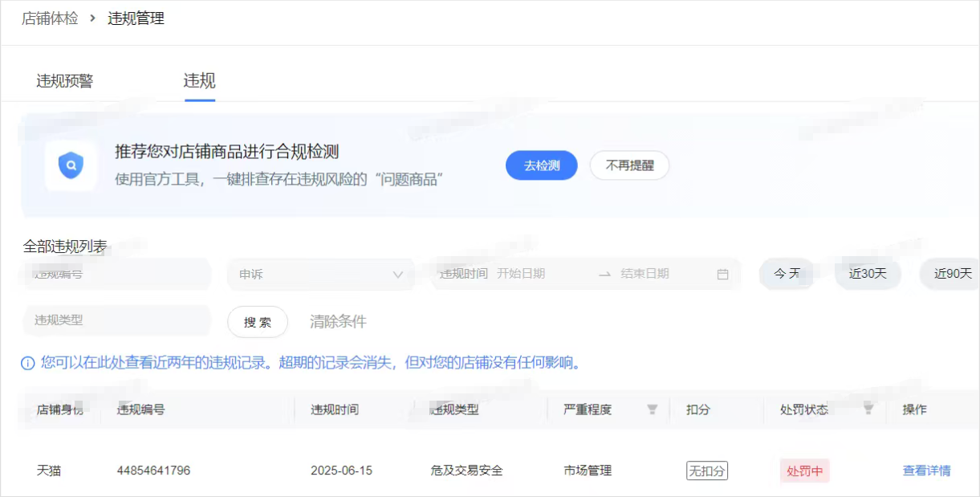Click the blue shield compliance check icon
Image resolution: width=980 pixels, height=497 pixels.
71,166
